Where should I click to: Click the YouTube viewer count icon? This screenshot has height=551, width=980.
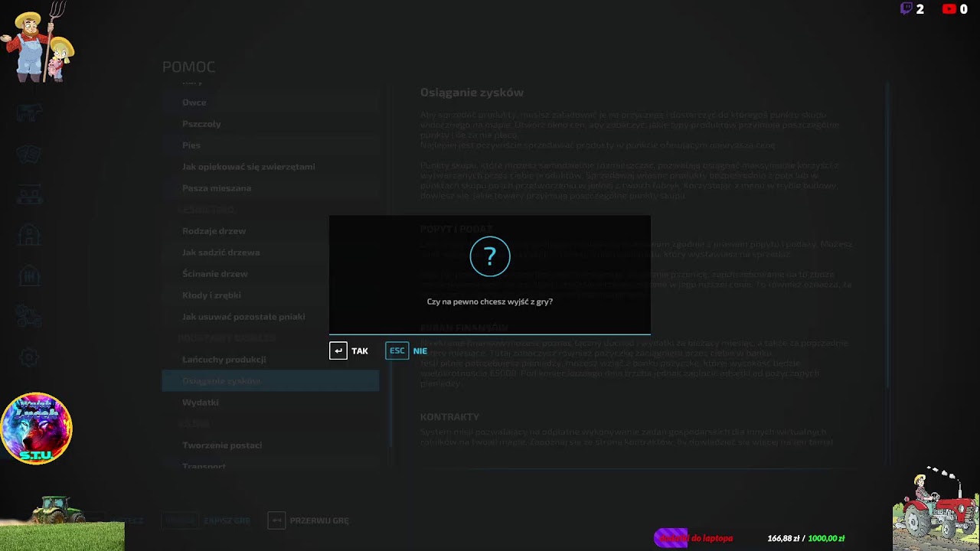coord(949,9)
